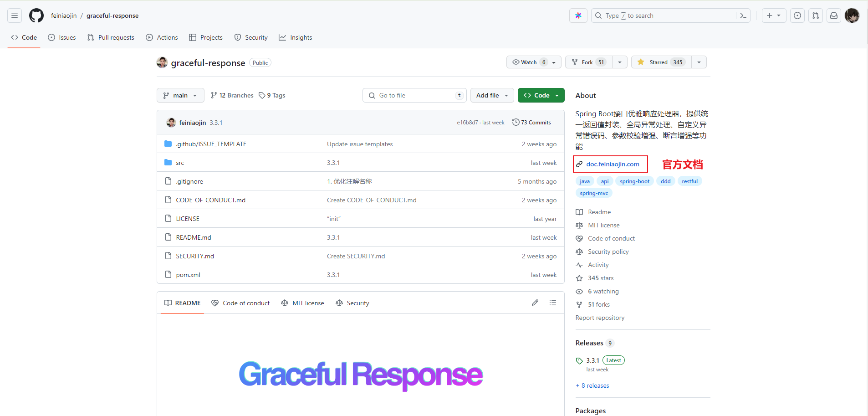The height and width of the screenshot is (416, 868).
Task: Open the Update issue templates commit message
Action: click(360, 144)
